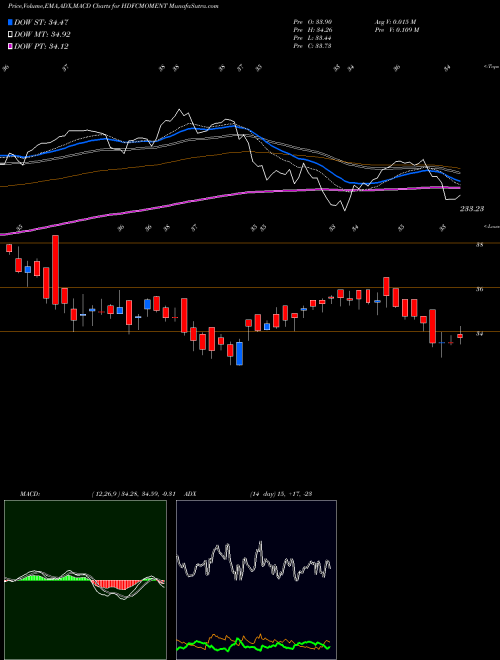Click the tallest red candlestick reaching above 38
Viewport: 500px width, 660px height.
(55, 269)
